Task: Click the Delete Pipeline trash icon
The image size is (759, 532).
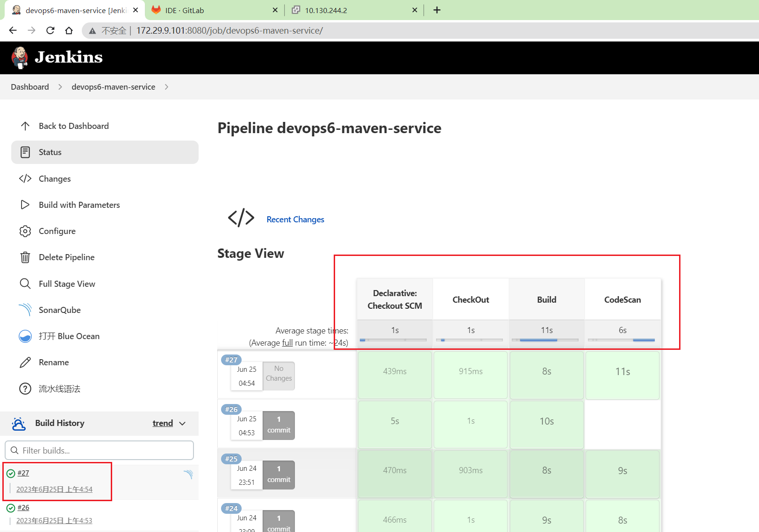Action: [25, 257]
